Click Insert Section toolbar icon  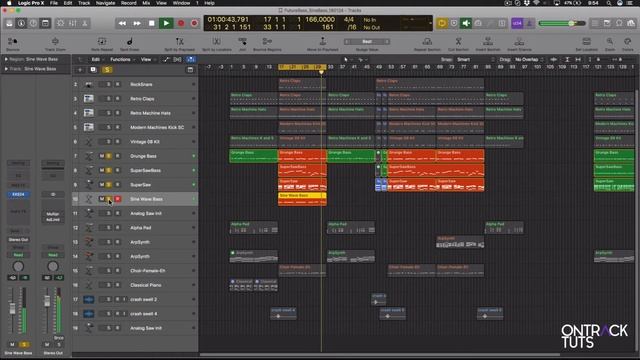tap(488, 42)
